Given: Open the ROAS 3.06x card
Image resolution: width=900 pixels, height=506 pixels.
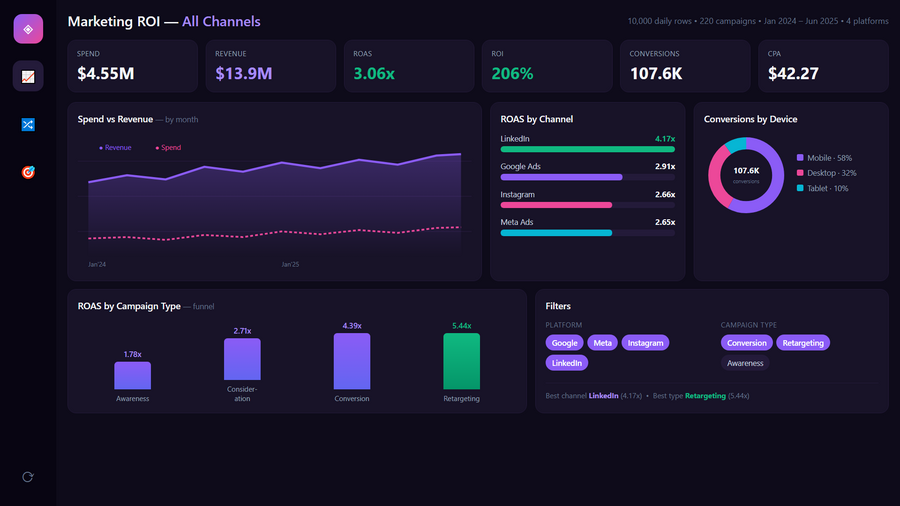Looking at the screenshot, I should coord(409,66).
